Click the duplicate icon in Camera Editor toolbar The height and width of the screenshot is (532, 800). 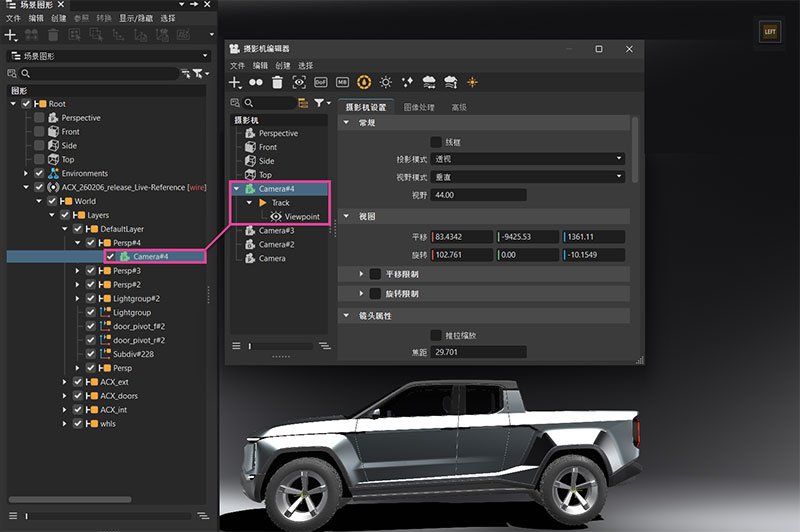tap(256, 82)
